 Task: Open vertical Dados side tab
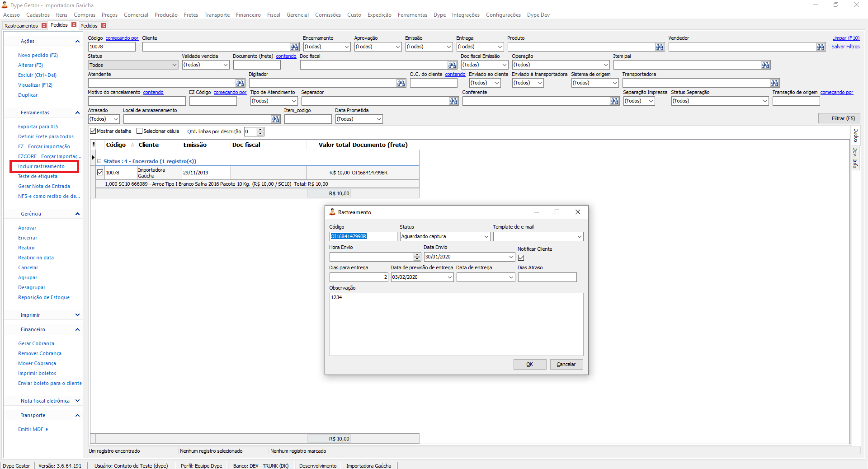tap(855, 135)
